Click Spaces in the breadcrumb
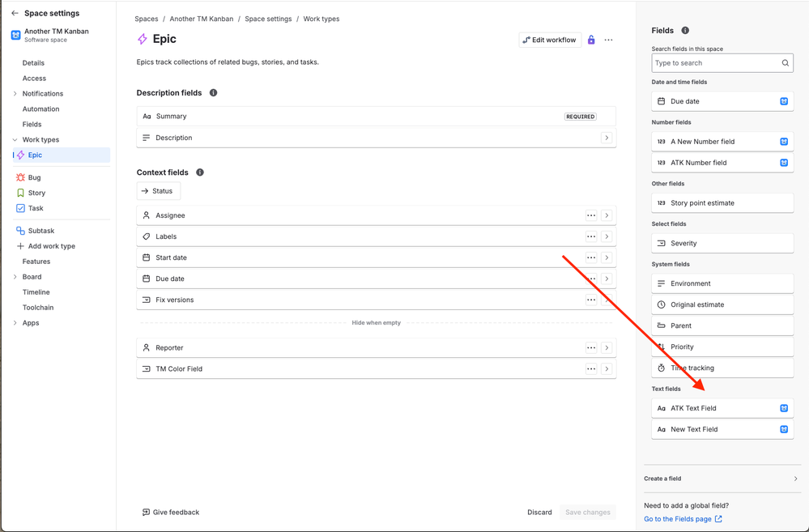The height and width of the screenshot is (532, 809). pyautogui.click(x=147, y=19)
